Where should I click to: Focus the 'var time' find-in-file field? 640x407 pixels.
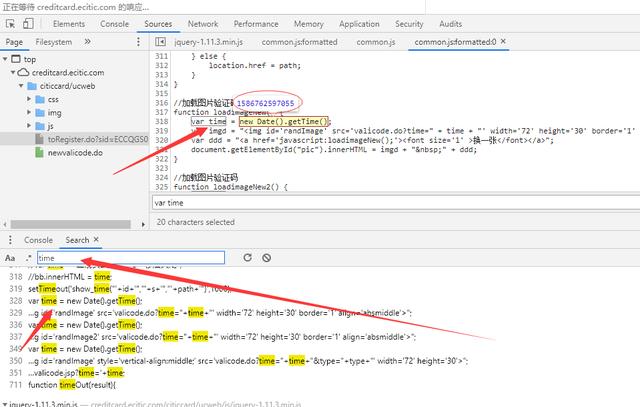point(396,203)
